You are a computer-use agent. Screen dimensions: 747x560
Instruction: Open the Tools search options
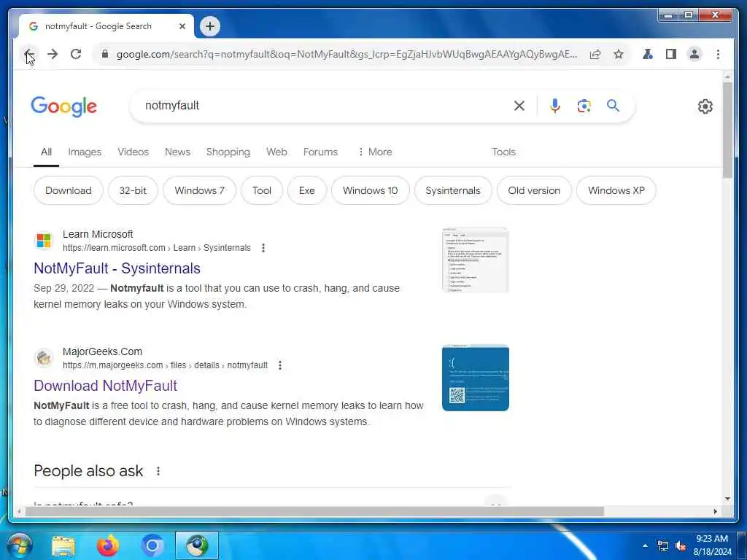tap(503, 152)
